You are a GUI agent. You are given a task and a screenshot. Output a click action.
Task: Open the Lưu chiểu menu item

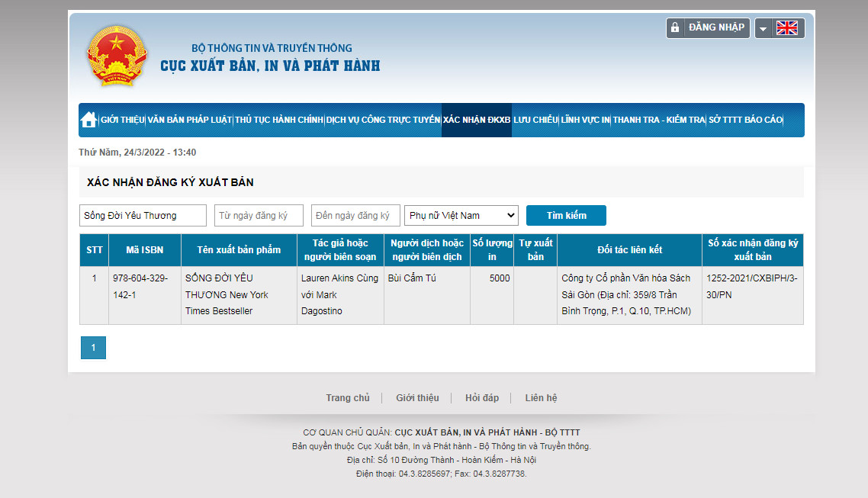tap(535, 120)
